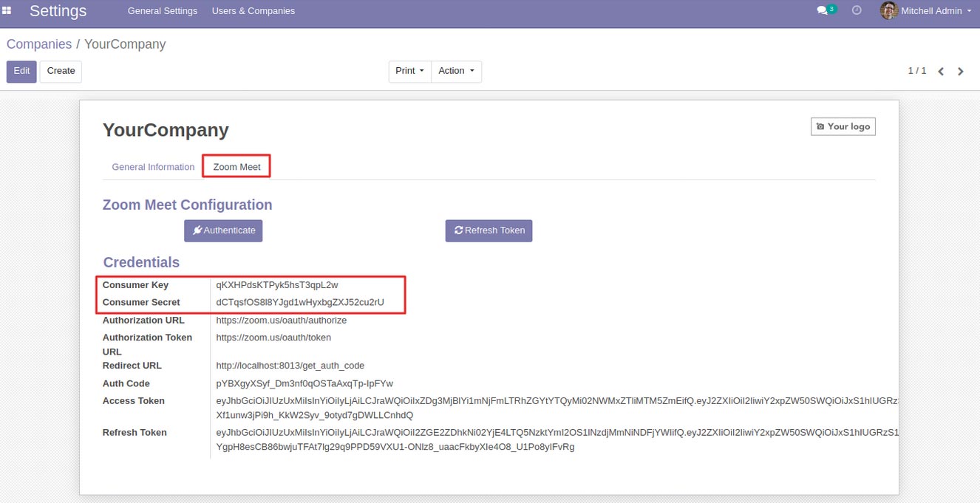Click Access Token value text
Screen dimensions: 980x503
(x=557, y=408)
